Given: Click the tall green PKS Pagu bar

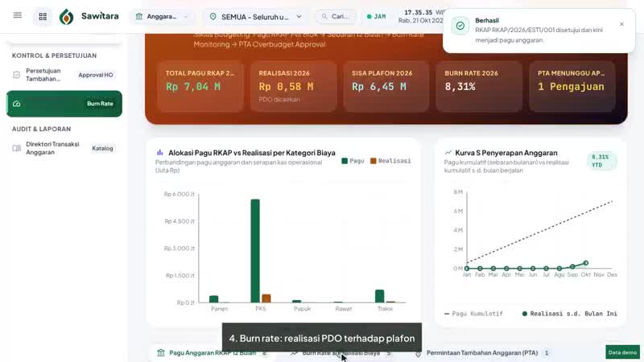Looking at the screenshot, I should point(255,251).
